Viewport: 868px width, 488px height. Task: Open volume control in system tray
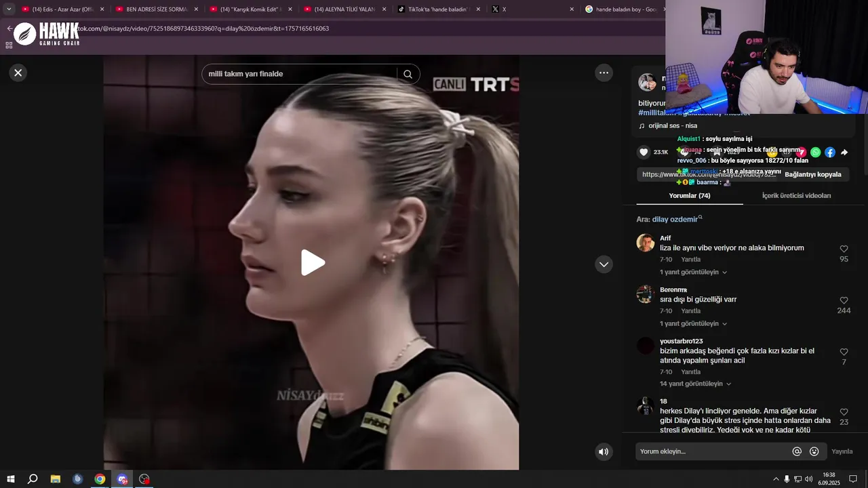[808, 479]
